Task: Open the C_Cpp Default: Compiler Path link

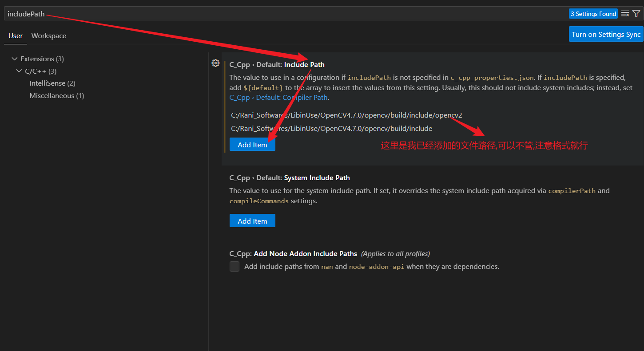Action: pos(278,98)
